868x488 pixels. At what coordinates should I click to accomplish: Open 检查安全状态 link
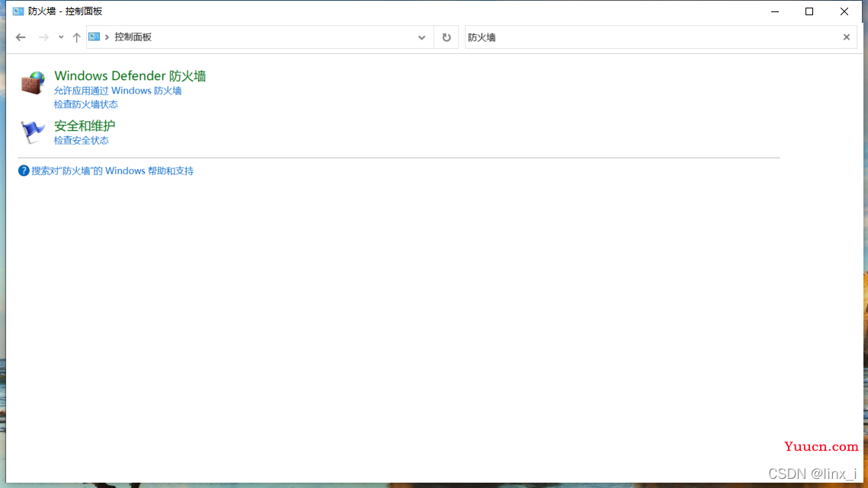pos(82,141)
